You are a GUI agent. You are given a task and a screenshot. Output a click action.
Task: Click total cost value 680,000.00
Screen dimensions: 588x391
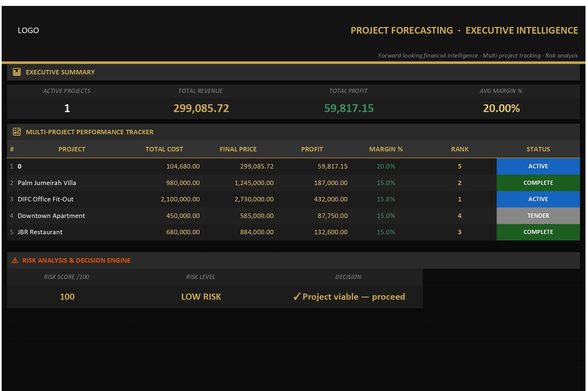tap(183, 232)
